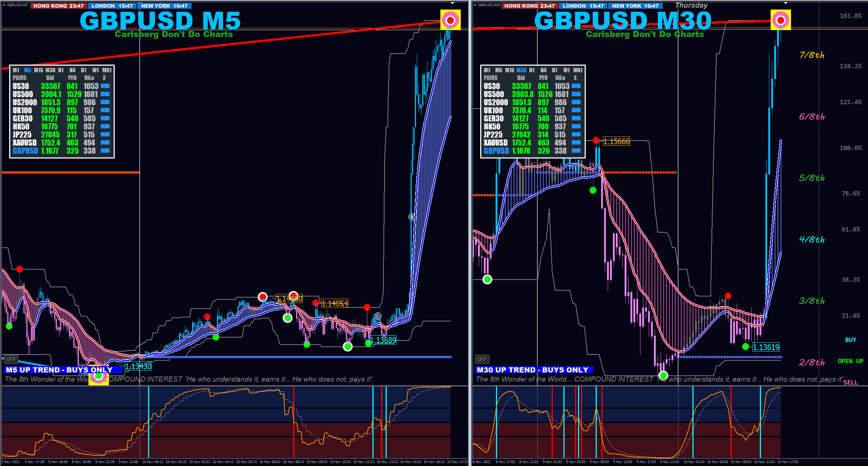The width and height of the screenshot is (868, 466).
Task: Open GER30 pair in M30 panel
Action: point(493,119)
